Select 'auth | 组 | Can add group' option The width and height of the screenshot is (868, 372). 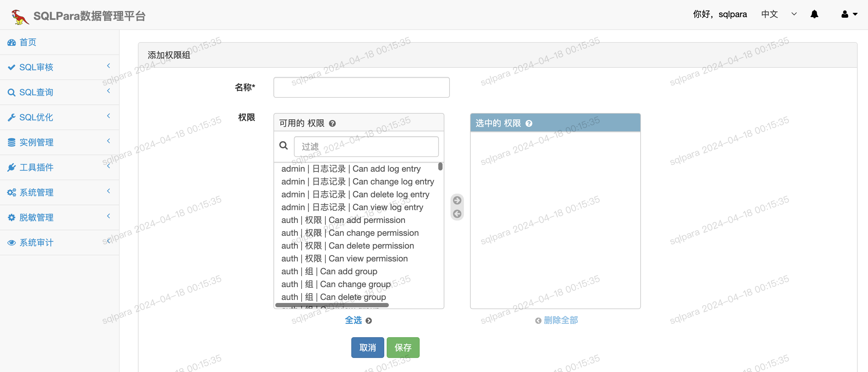pyautogui.click(x=329, y=272)
